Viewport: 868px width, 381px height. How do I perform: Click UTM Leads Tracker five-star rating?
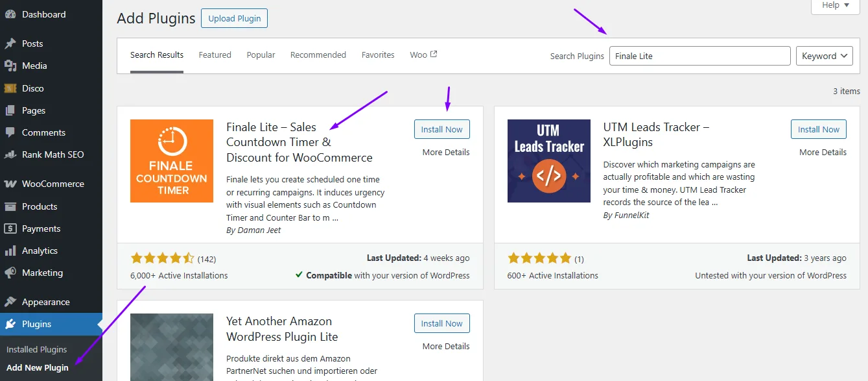[539, 258]
